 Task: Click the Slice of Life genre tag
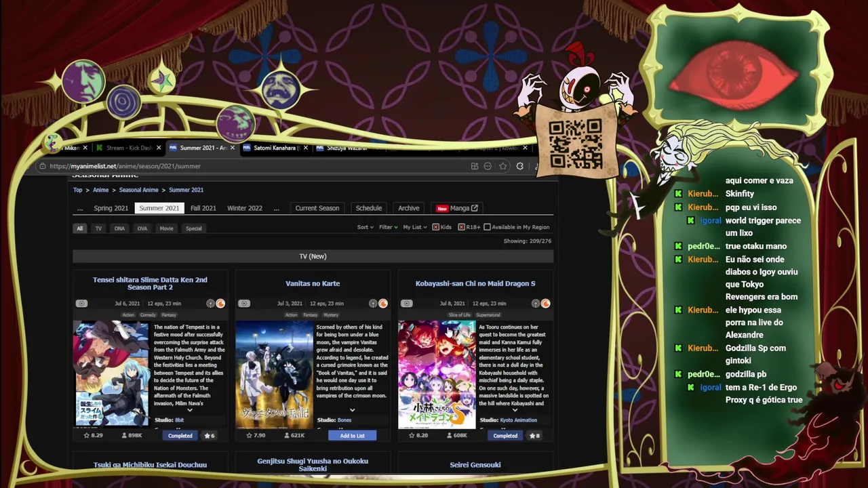460,315
